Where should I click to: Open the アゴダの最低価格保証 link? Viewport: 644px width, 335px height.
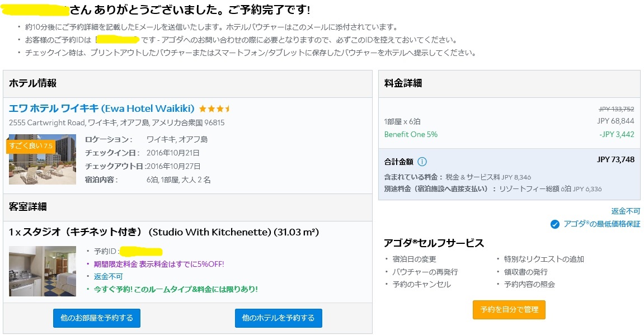coord(601,224)
